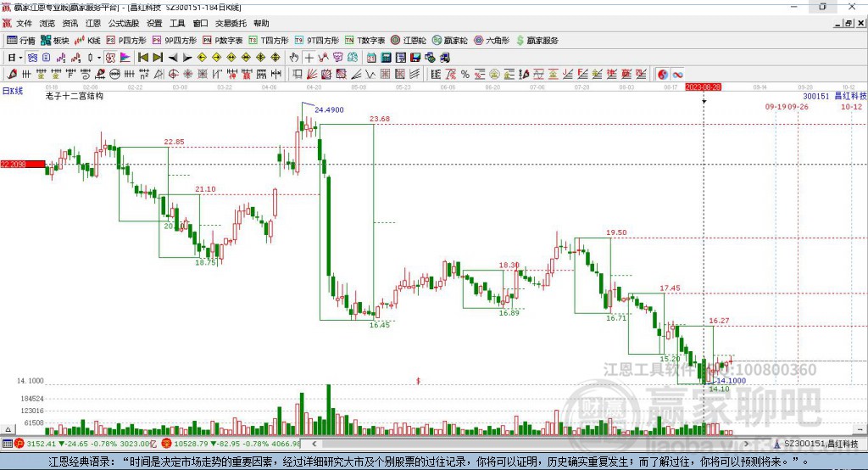Open the 公式选股 menu
868x470 pixels.
pos(124,23)
